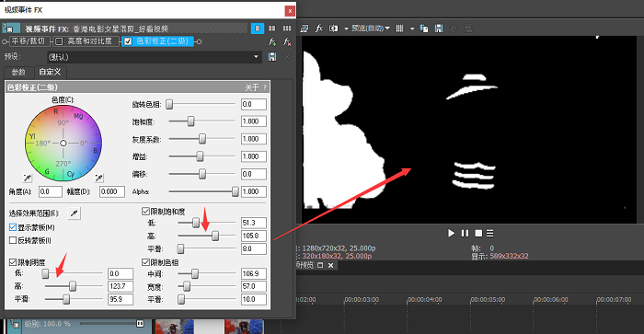Switch to the 参数 tab

point(18,73)
